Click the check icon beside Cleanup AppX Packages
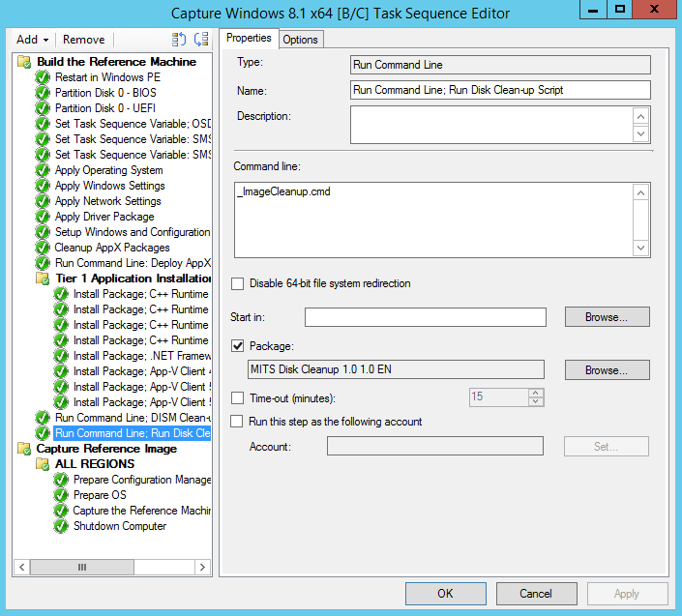682x616 pixels. 43,248
